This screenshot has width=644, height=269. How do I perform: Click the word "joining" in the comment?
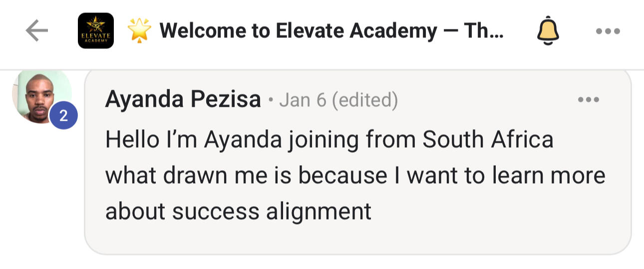(x=324, y=141)
